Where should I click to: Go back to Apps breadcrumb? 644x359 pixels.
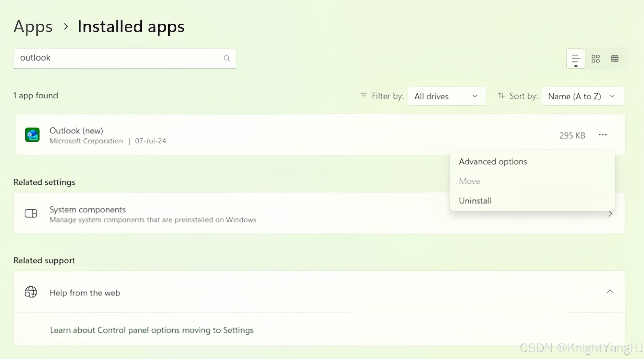(x=33, y=26)
